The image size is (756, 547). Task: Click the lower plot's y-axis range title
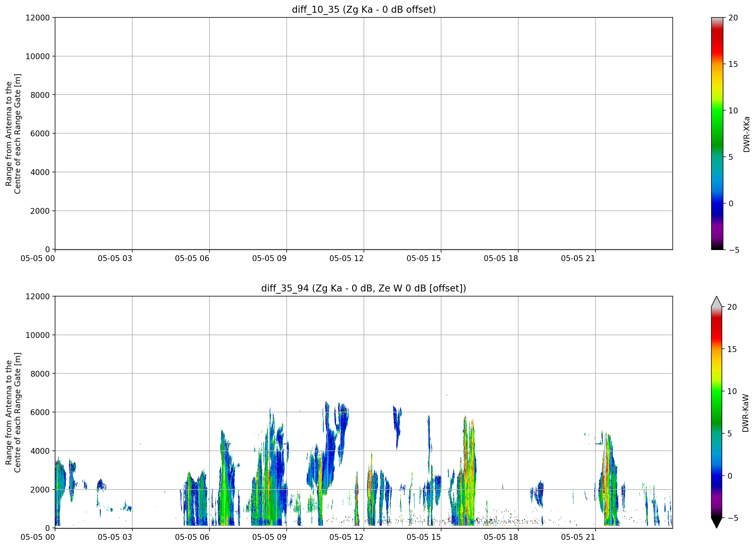click(13, 412)
